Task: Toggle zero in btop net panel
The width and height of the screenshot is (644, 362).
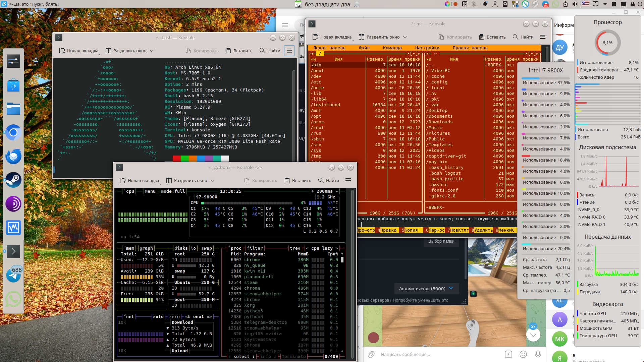Action: [x=174, y=316]
